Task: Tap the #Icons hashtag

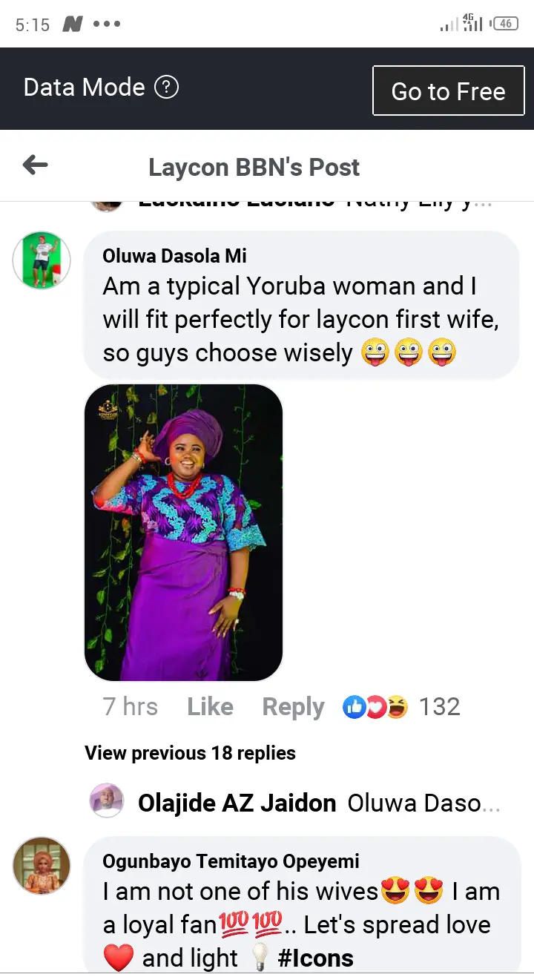Action: point(315,958)
